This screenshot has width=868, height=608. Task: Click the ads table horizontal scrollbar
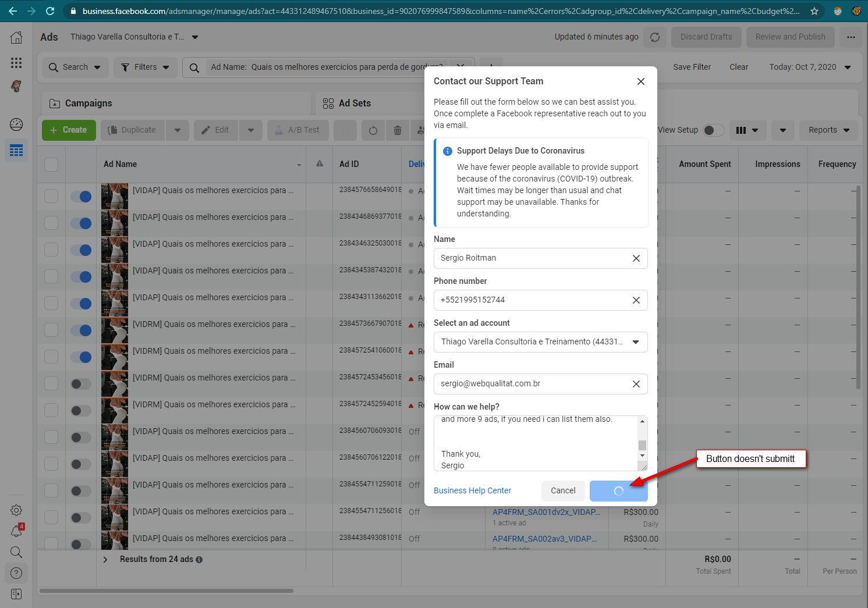click(x=166, y=591)
